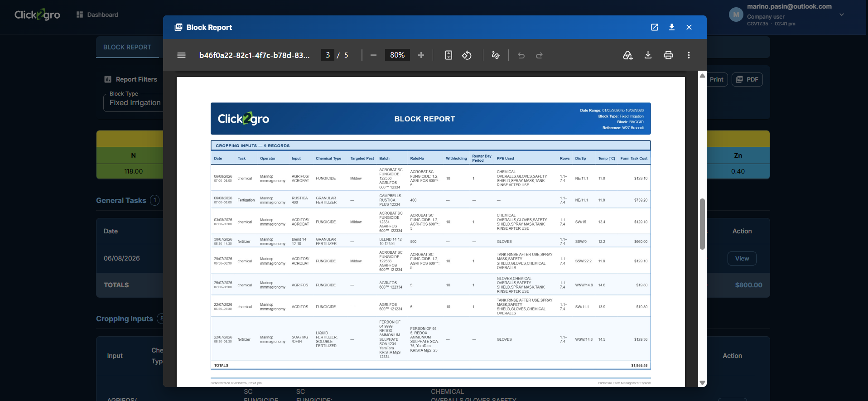Image resolution: width=868 pixels, height=401 pixels.
Task: Click $800.00 total in background table
Action: pyautogui.click(x=748, y=285)
